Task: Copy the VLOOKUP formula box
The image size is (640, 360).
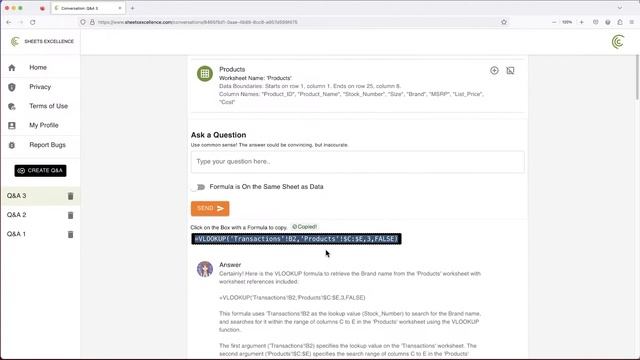Action: pyautogui.click(x=296, y=239)
